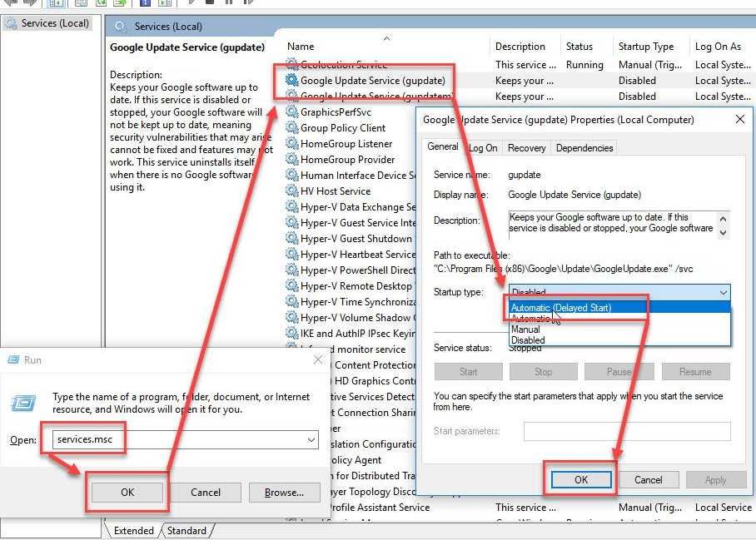Click the Start service button

point(468,371)
